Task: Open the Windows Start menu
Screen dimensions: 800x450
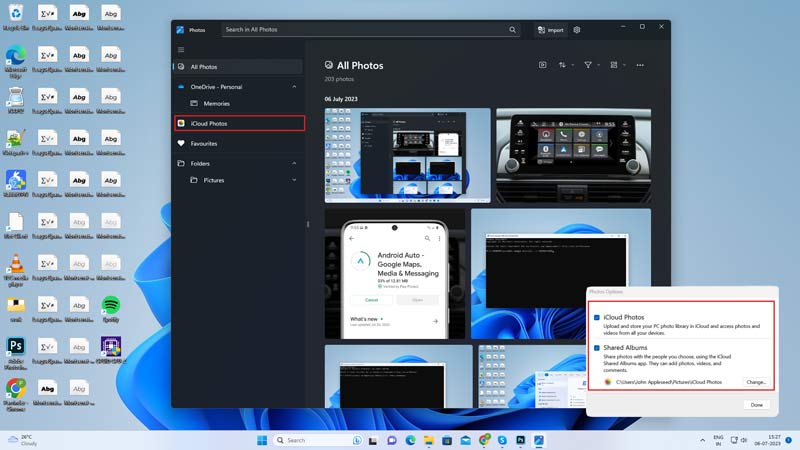Action: tap(262, 440)
